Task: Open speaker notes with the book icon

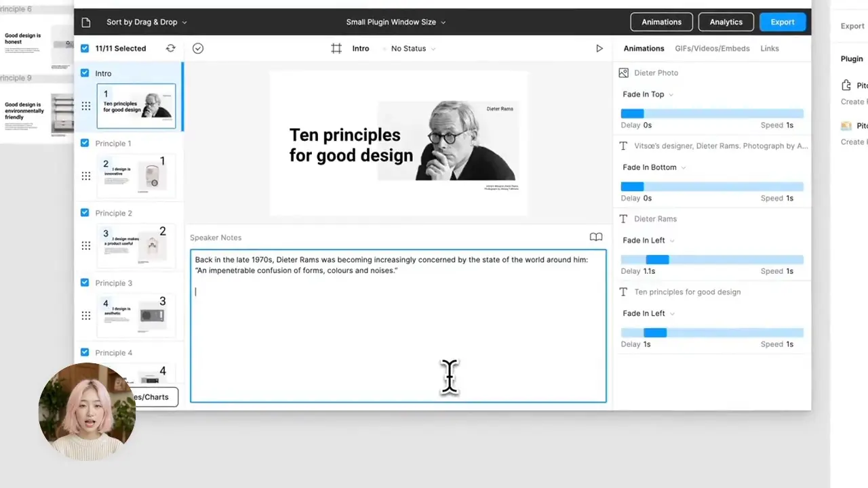Action: click(595, 237)
